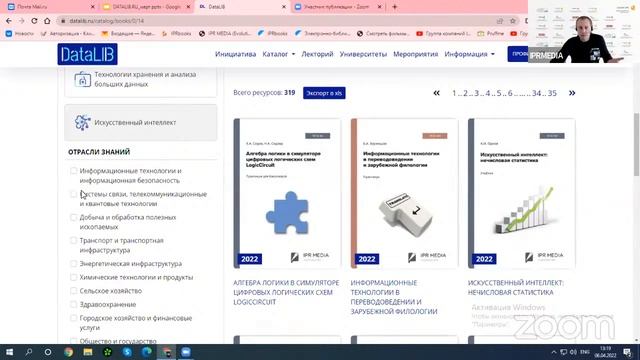Open Университеты menu item
Viewport: 640px width, 360px height.
pyautogui.click(x=363, y=54)
